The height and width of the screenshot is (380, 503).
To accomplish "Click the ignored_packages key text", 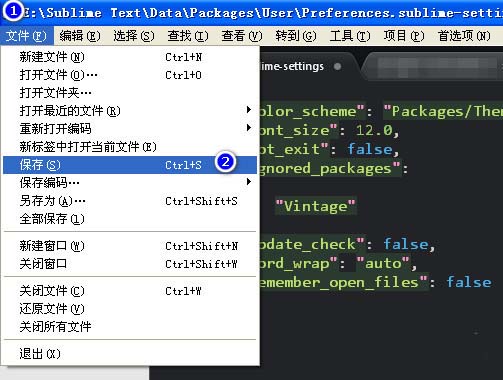I will (x=329, y=169).
